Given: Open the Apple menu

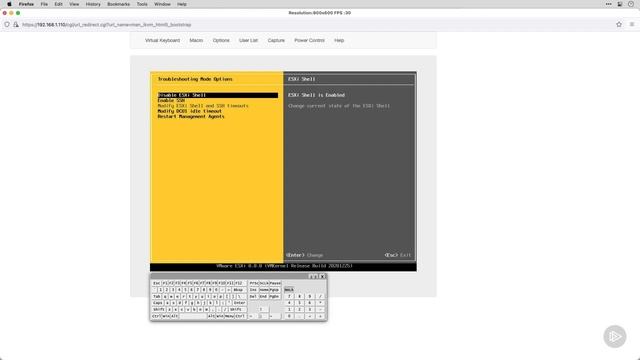Looking at the screenshot, I should pos(9,4).
